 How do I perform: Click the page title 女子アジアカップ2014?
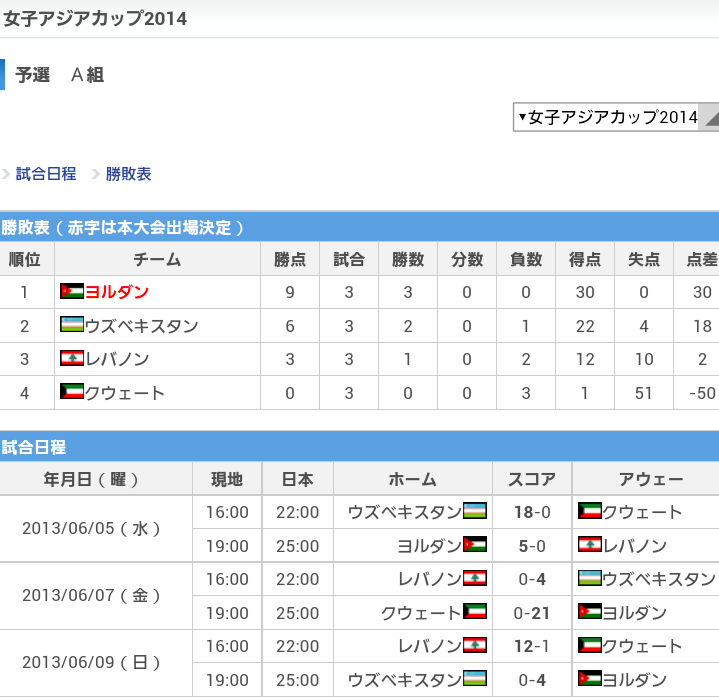pyautogui.click(x=95, y=19)
